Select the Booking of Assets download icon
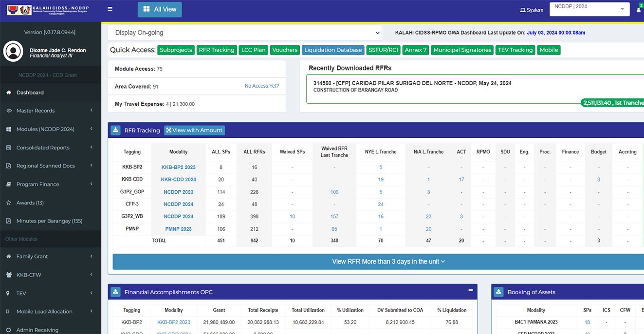The height and width of the screenshot is (334, 644). pos(498,292)
